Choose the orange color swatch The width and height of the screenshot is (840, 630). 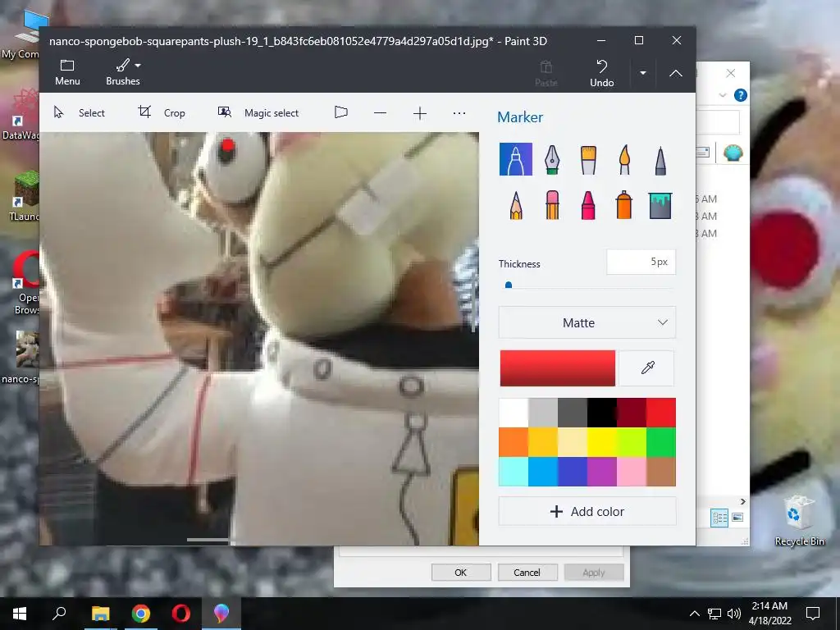pos(514,442)
